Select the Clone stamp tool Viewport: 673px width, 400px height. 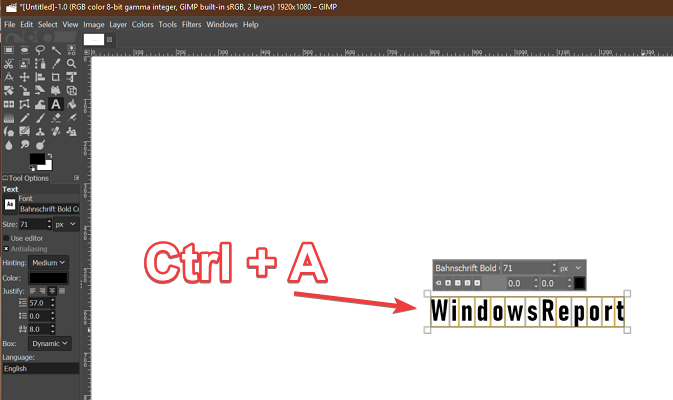pyautogui.click(x=40, y=132)
